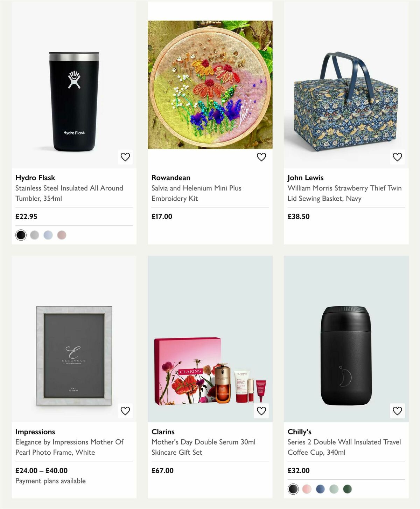
Task: Select the black Hydro Flask colour option
Action: point(21,235)
